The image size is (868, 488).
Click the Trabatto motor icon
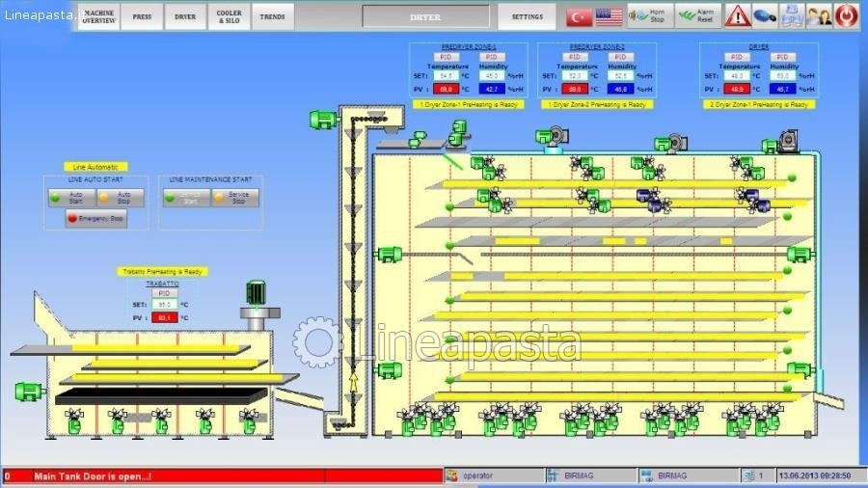tap(256, 292)
